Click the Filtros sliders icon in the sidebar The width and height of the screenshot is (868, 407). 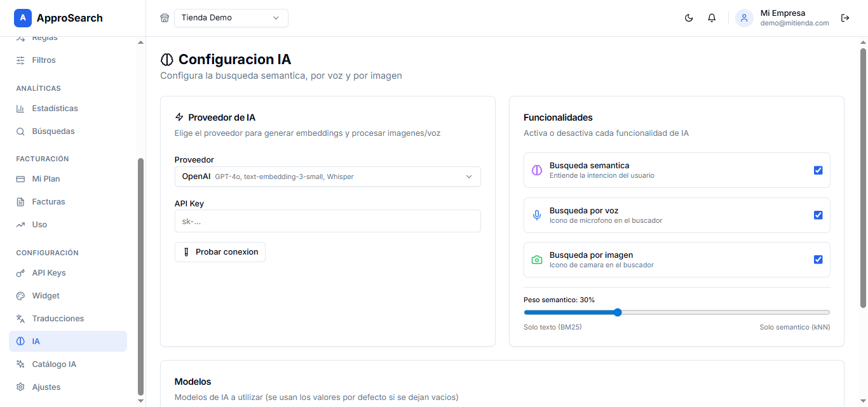coord(20,60)
